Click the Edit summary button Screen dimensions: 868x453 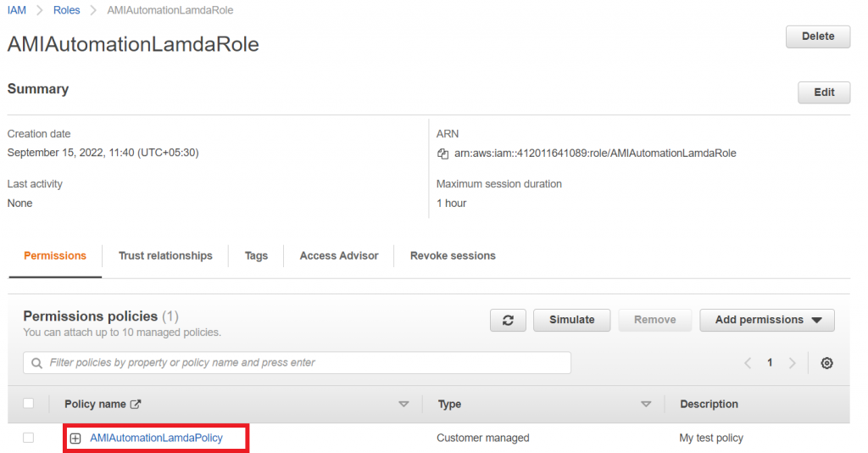point(824,92)
